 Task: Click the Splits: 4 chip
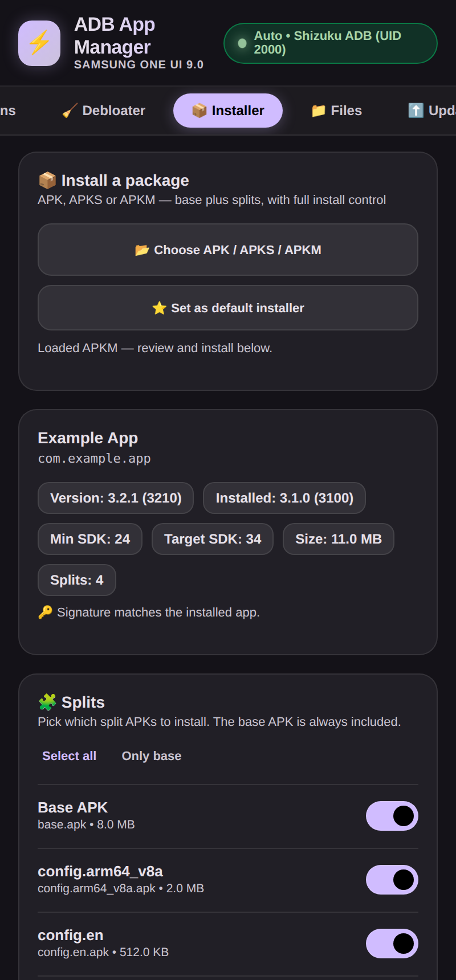[77, 580]
